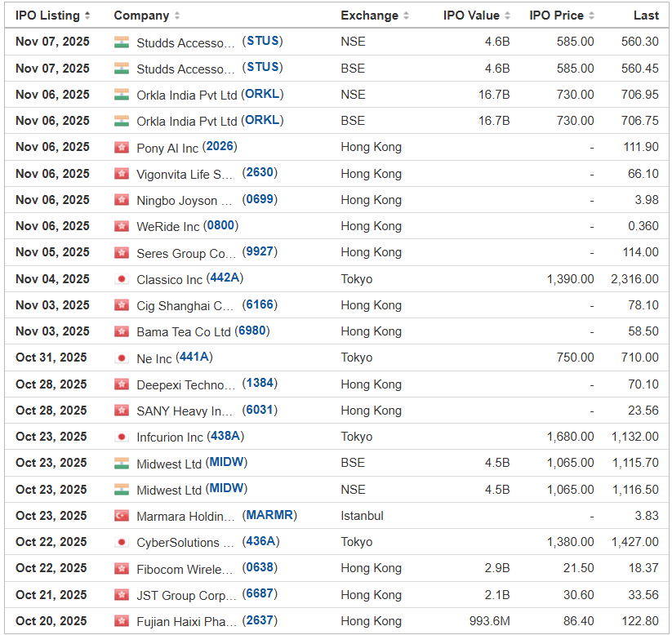
Task: Click Hong Kong flag beside JST Group Corp
Action: 122,595
